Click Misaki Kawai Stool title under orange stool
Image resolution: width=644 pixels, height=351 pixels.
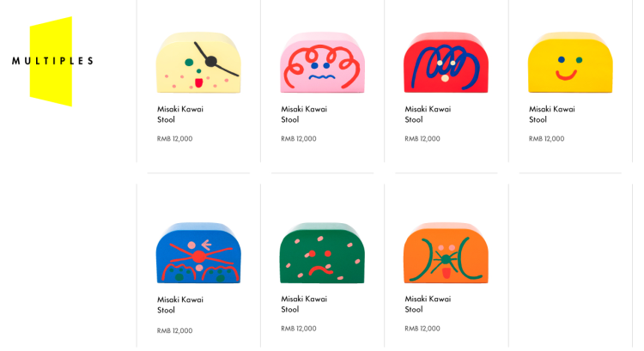click(x=428, y=304)
